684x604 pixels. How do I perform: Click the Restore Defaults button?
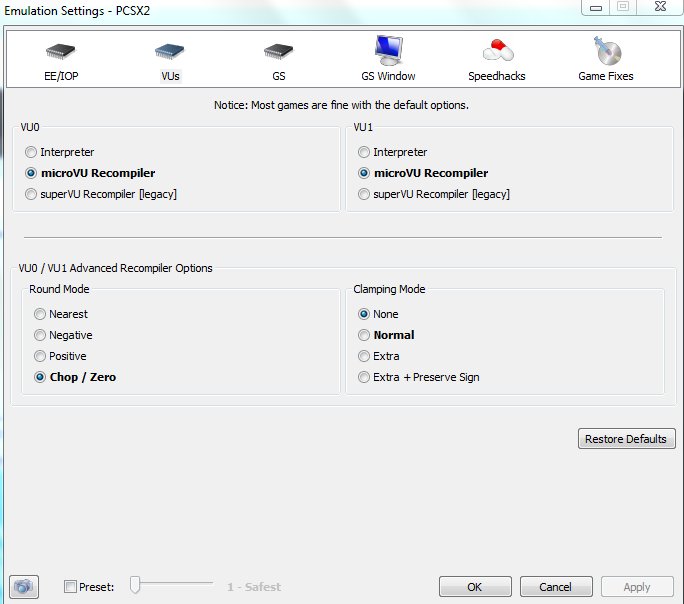coord(626,439)
